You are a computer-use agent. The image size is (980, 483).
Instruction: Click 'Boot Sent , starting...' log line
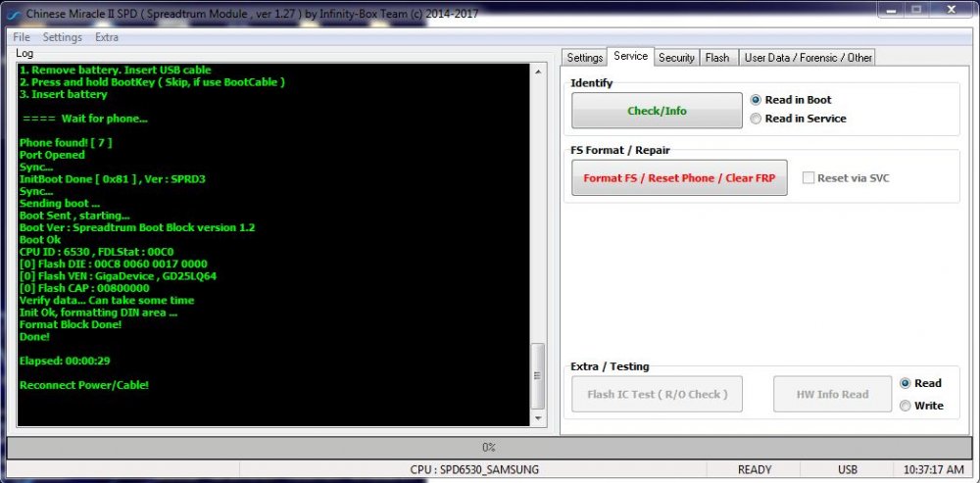(x=74, y=216)
